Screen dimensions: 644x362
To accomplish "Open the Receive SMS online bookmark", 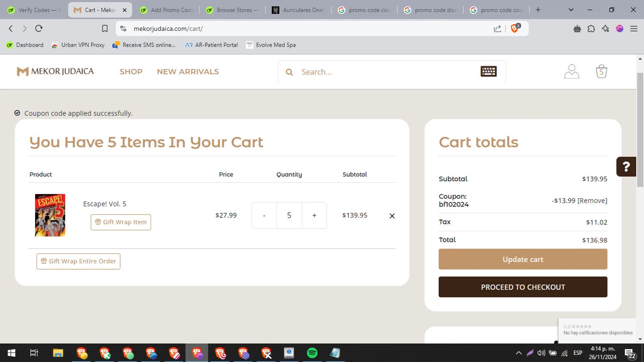I will pyautogui.click(x=144, y=45).
